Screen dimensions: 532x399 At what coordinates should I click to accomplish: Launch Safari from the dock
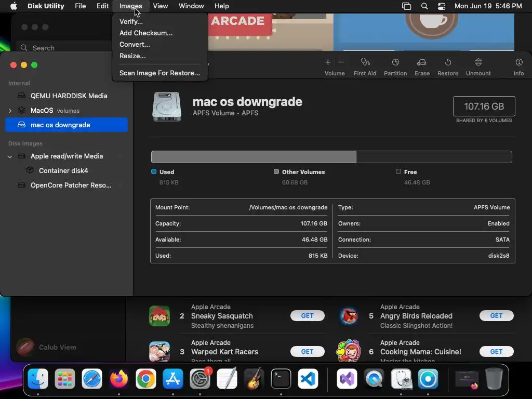tap(91, 378)
